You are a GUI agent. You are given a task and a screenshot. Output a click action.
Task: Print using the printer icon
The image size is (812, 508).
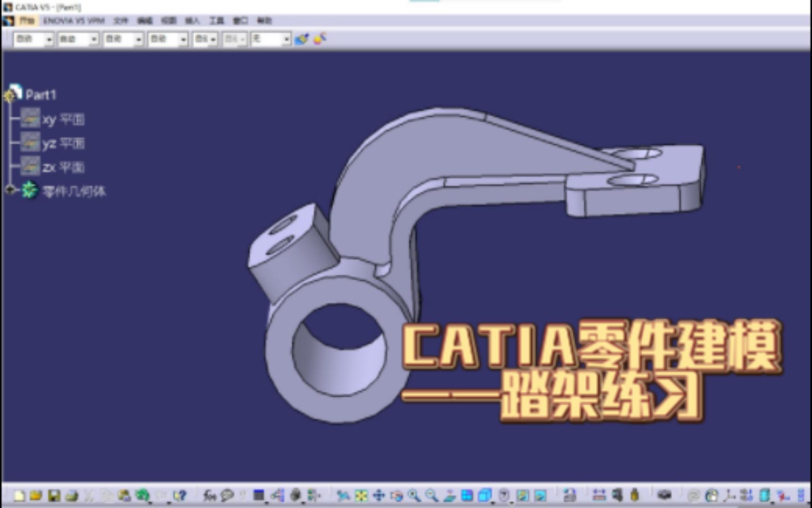72,495
